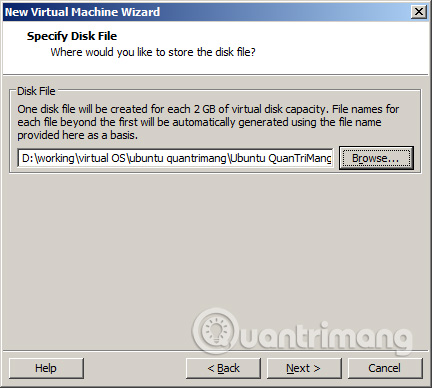Focus the disk file path text field
Viewport: 432px width, 388px height.
pos(175,158)
